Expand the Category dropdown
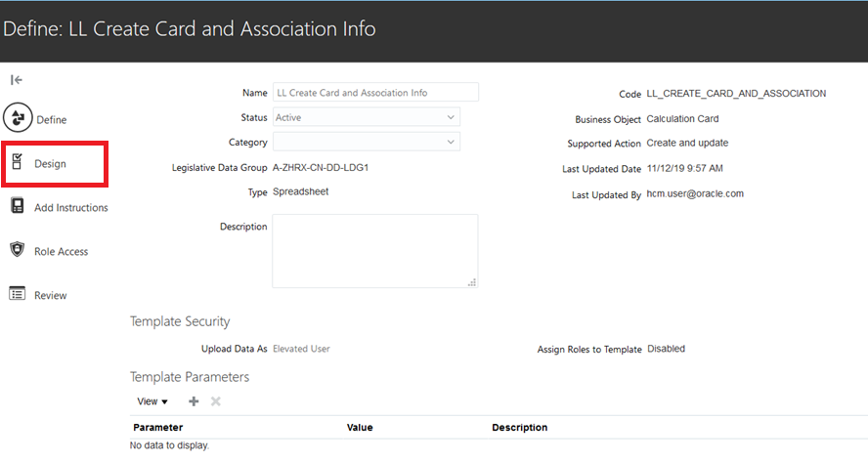 pyautogui.click(x=450, y=142)
